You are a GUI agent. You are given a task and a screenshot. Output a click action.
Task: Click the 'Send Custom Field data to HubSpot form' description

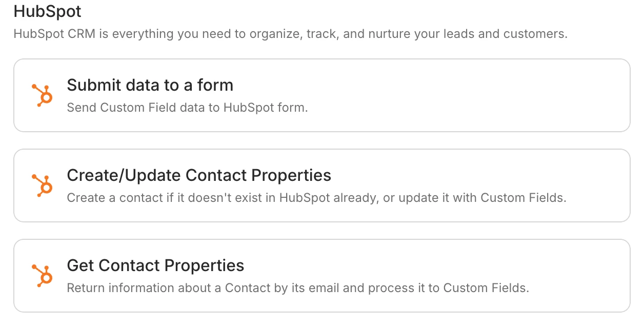coord(187,108)
